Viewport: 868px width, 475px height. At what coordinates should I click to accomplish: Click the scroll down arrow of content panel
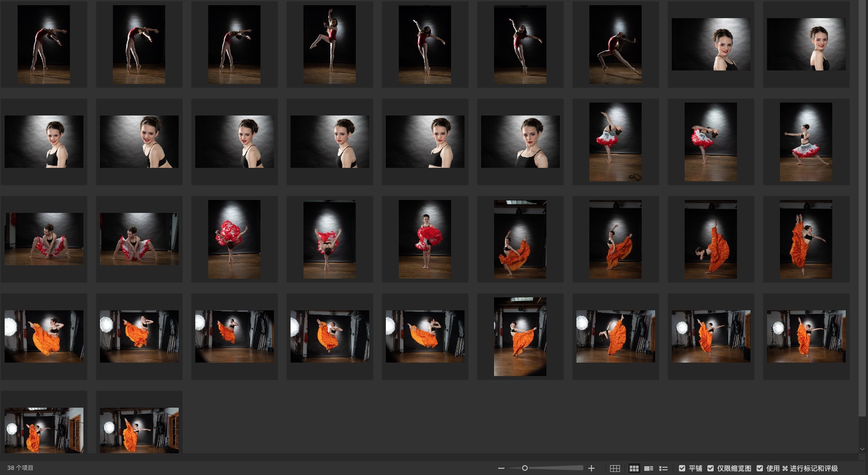point(862,449)
